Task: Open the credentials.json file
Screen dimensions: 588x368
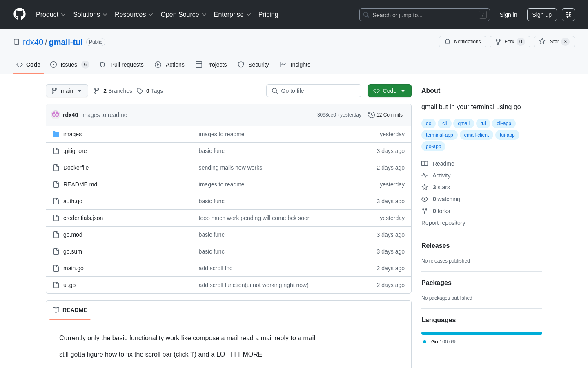Action: click(83, 218)
